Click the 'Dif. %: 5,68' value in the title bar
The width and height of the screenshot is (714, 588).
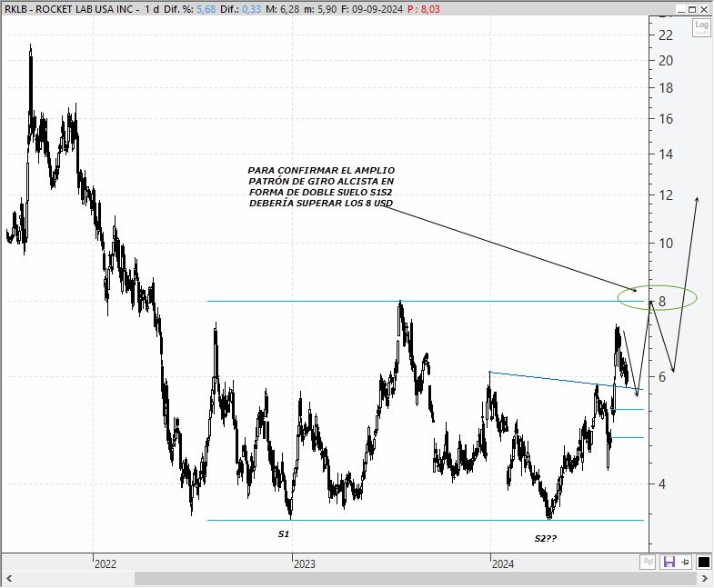[x=190, y=9]
